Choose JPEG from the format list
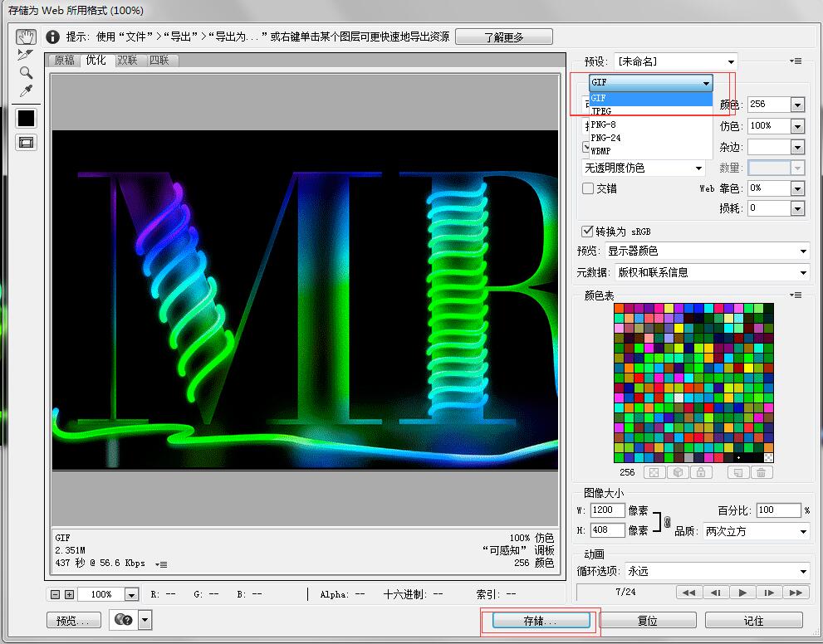Viewport: 823px width, 644px height. 651,111
